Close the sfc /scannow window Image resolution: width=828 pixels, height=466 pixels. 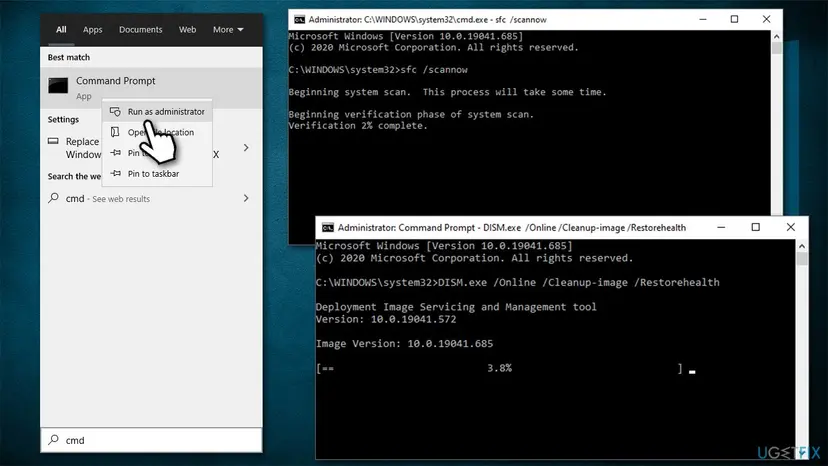tap(766, 19)
